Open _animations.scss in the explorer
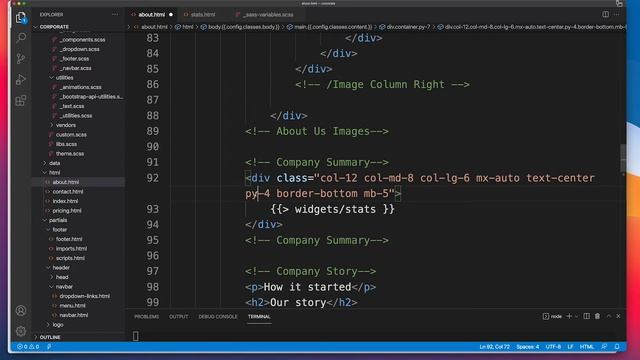This screenshot has height=360, width=640. click(x=80, y=87)
